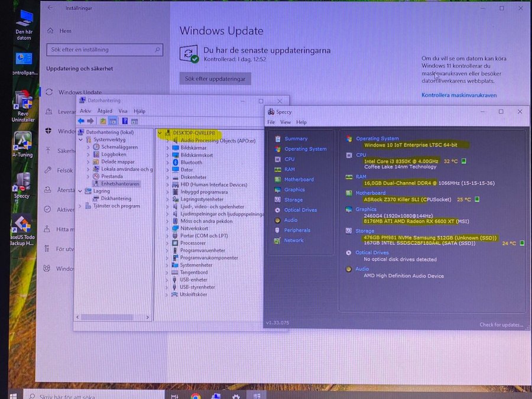Viewport: 532px width, 399px height.
Task: Select Network in Speccy sidebar
Action: pyautogui.click(x=294, y=240)
